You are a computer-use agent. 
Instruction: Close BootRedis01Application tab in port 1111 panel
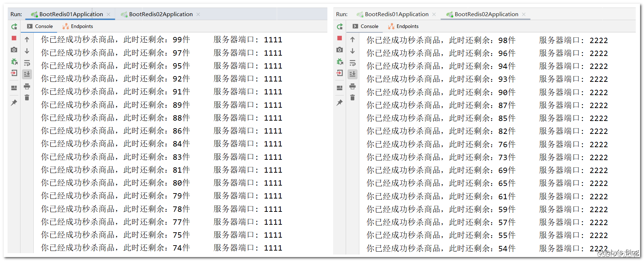[x=108, y=14]
